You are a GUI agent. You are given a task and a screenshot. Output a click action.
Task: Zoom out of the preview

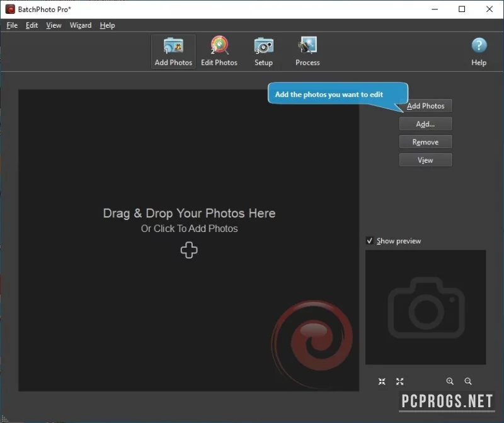point(468,381)
